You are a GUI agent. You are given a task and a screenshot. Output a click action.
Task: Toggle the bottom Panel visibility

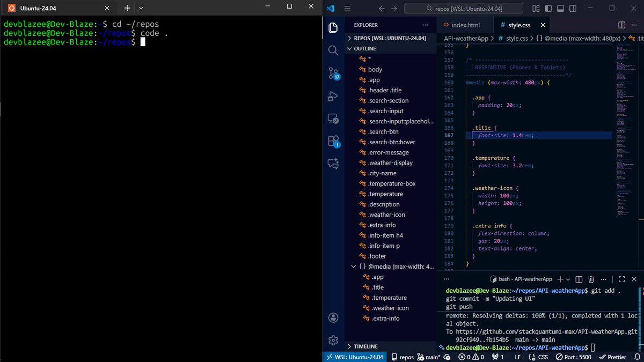pos(560,8)
